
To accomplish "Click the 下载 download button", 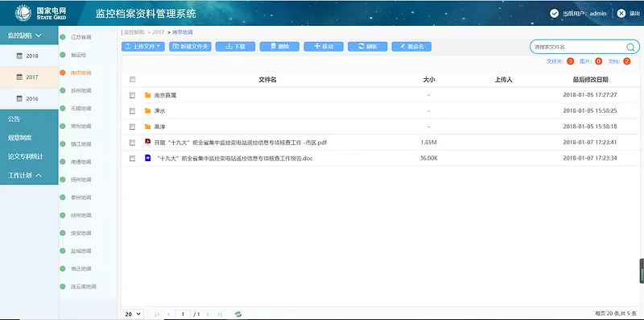I will [x=235, y=47].
